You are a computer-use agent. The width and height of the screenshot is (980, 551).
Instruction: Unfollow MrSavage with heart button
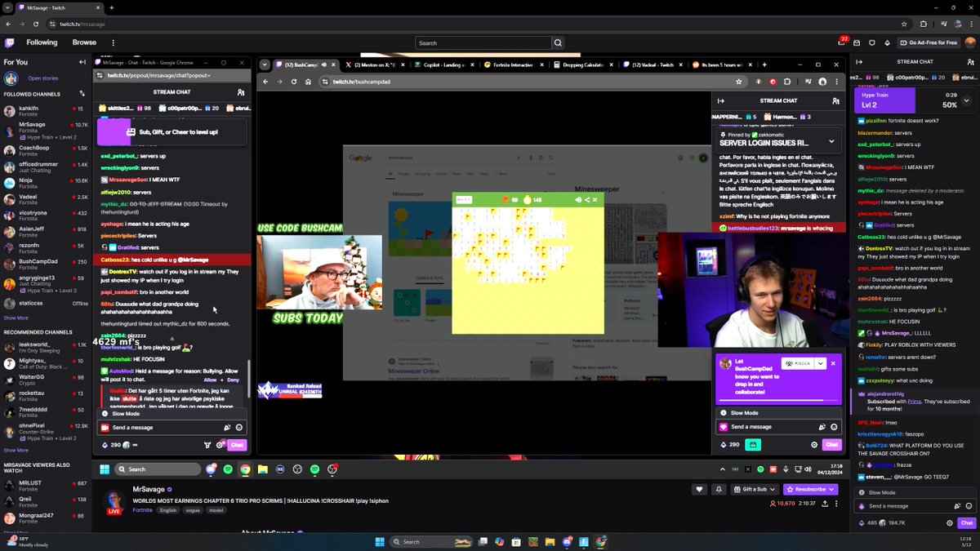coord(699,489)
